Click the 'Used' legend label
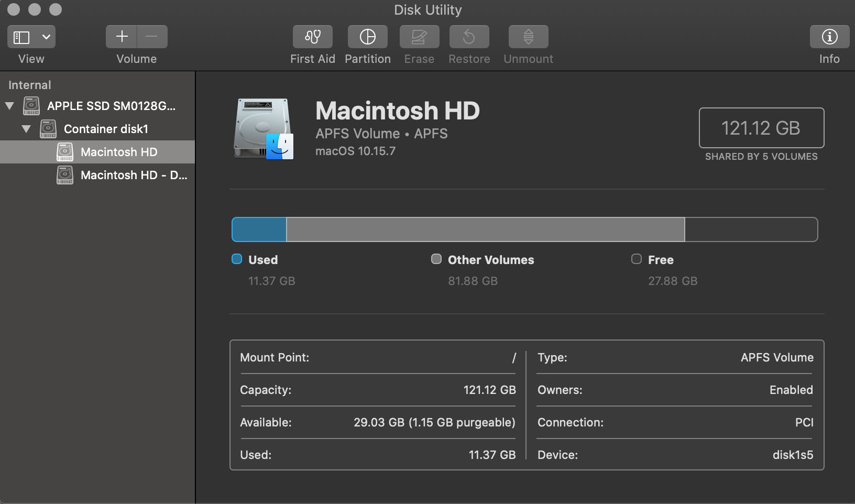Viewport: 855px width, 504px height. click(x=263, y=260)
